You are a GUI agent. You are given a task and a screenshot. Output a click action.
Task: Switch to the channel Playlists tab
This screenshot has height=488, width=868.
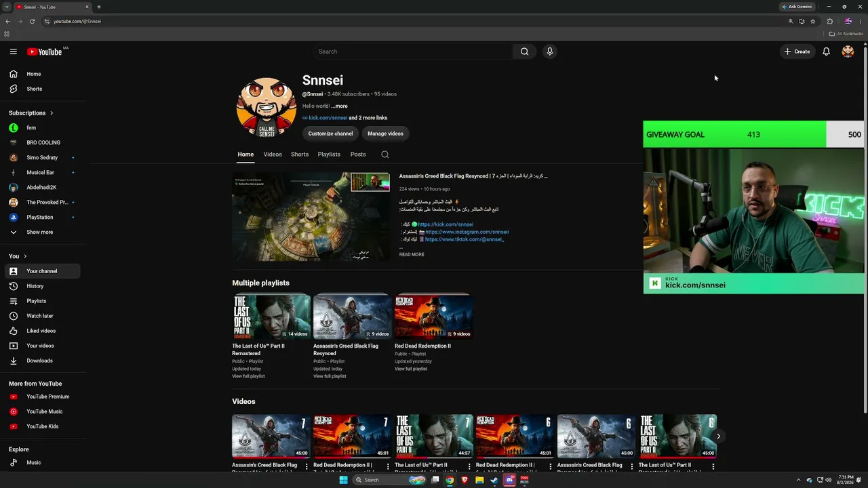click(329, 155)
